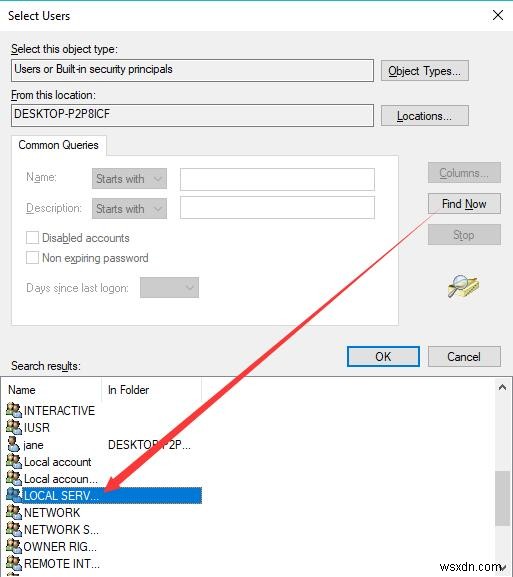
Task: Click the object type field
Action: point(192,70)
